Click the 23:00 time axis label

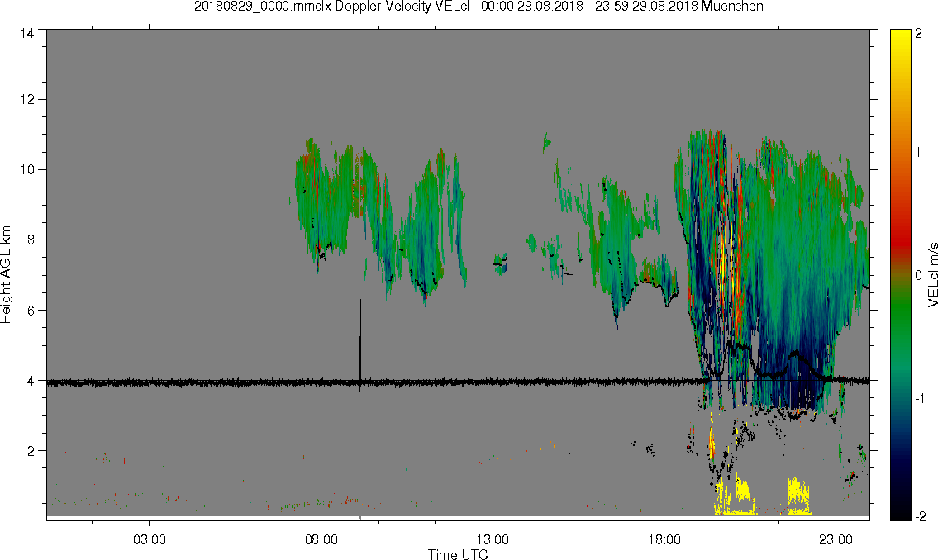[836, 539]
